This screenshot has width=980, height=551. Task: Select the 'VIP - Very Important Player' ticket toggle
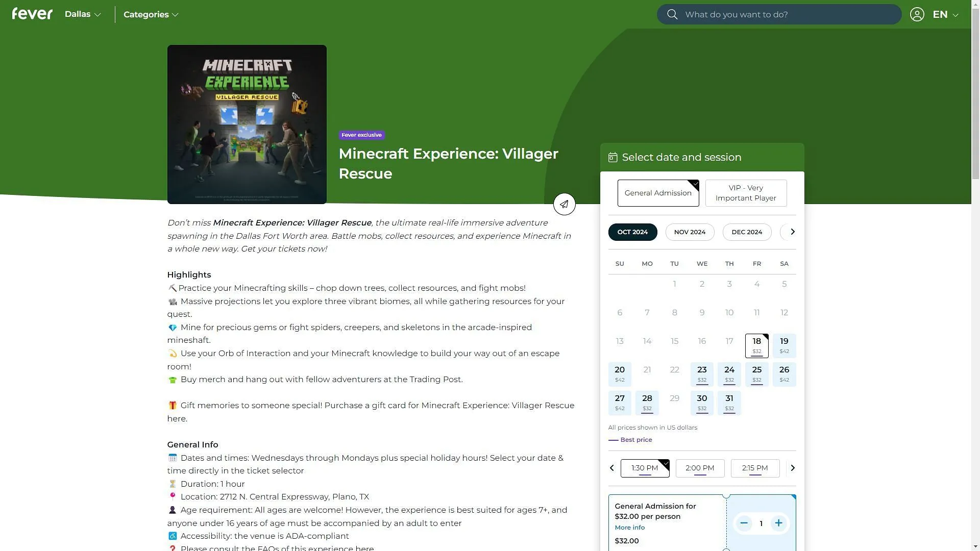tap(746, 192)
